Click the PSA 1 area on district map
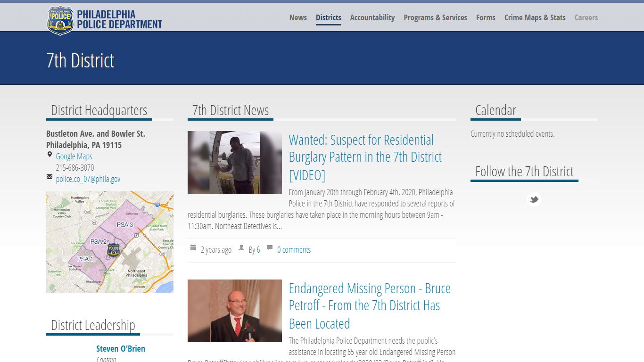Viewport: 644px width, 362px height. (x=85, y=259)
